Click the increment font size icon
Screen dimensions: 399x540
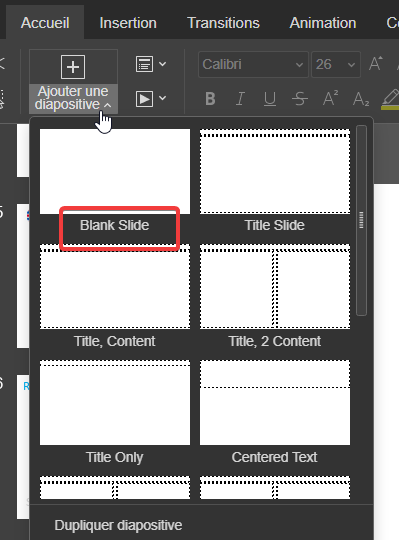376,64
